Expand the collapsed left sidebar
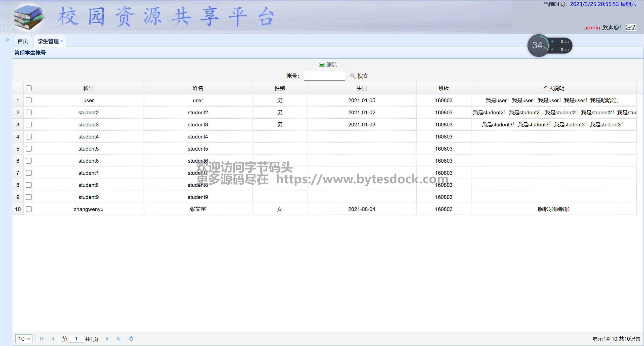The height and width of the screenshot is (346, 644). tap(7, 40)
